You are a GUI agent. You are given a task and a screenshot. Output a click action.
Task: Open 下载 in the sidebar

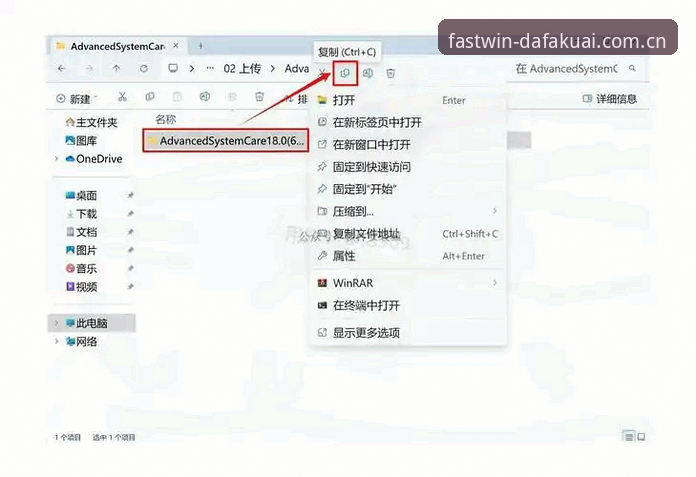pyautogui.click(x=81, y=213)
